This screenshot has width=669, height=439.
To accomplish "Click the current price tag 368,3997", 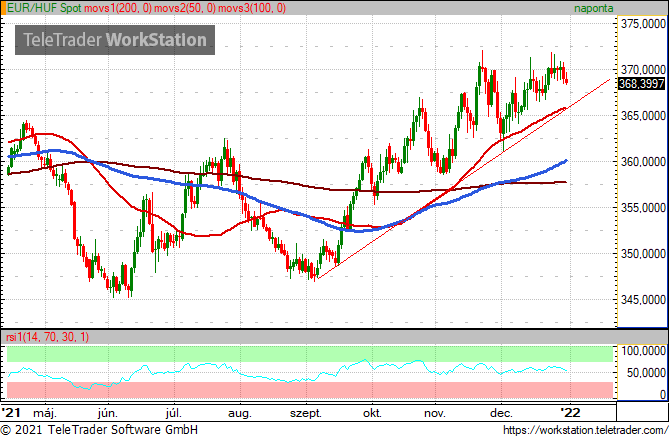I will (642, 84).
